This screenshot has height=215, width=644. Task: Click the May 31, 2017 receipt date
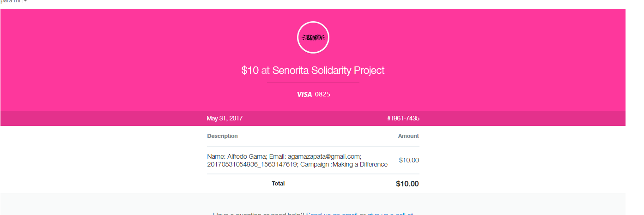coord(225,119)
